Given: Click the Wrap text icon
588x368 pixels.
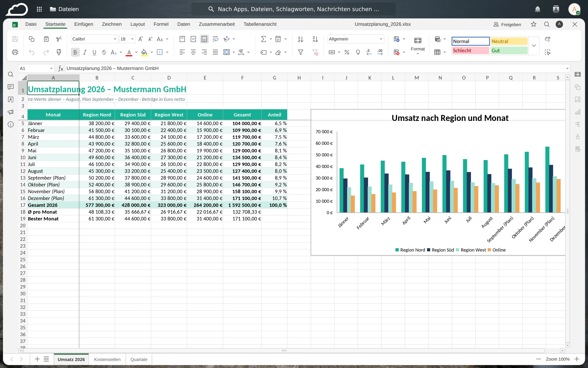Looking at the screenshot, I should pos(215,39).
